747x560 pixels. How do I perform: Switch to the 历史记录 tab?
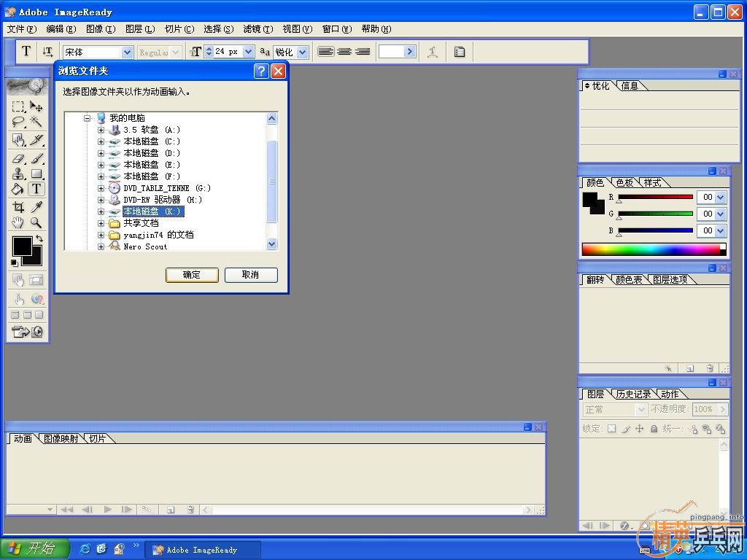pos(633,394)
